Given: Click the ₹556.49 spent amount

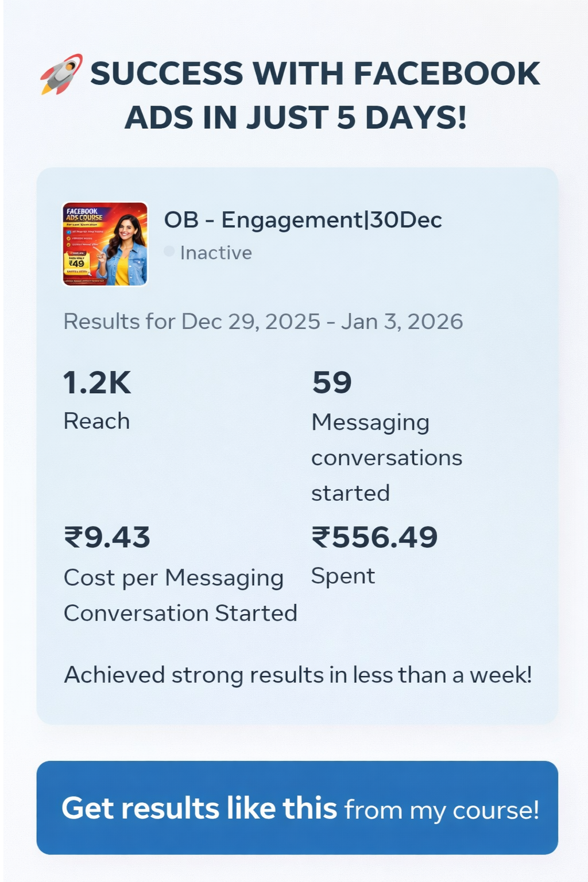Looking at the screenshot, I should [x=374, y=537].
